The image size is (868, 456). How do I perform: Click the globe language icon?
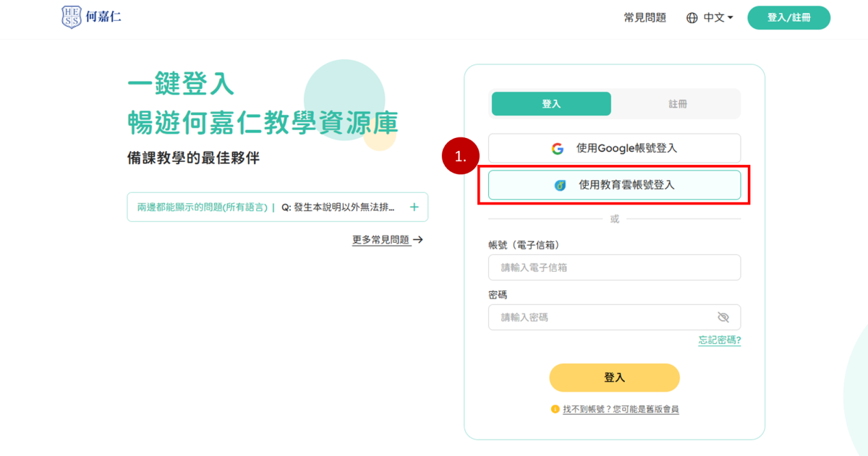(x=692, y=17)
